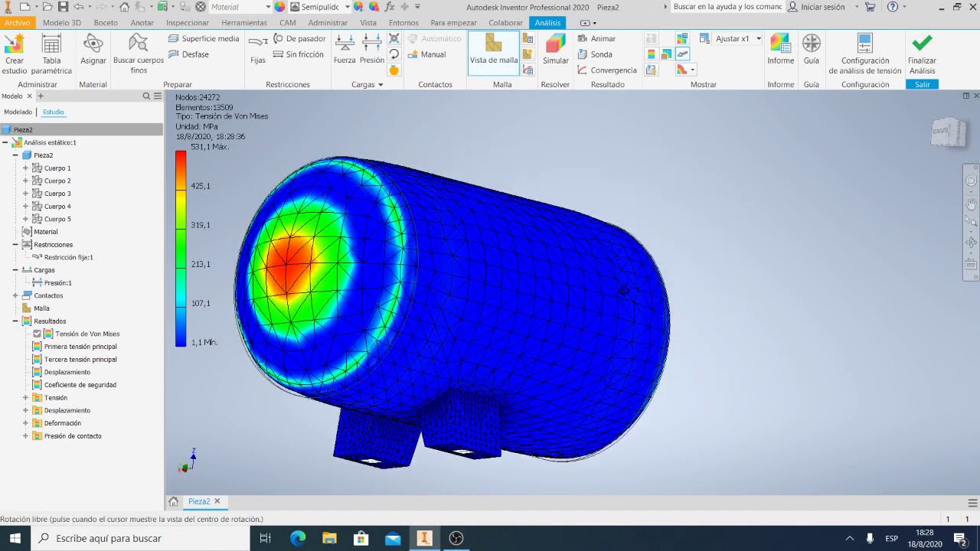Open the Guía tool

812,49
